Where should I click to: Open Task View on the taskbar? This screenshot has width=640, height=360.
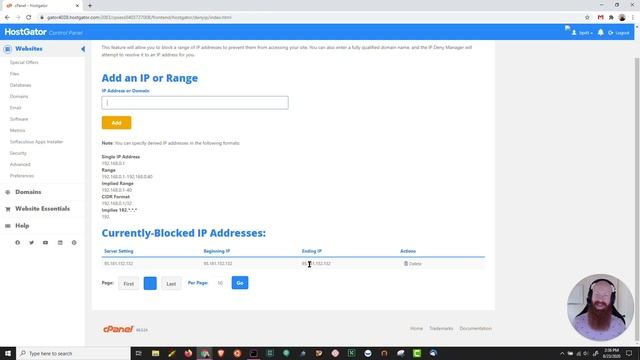(x=139, y=353)
